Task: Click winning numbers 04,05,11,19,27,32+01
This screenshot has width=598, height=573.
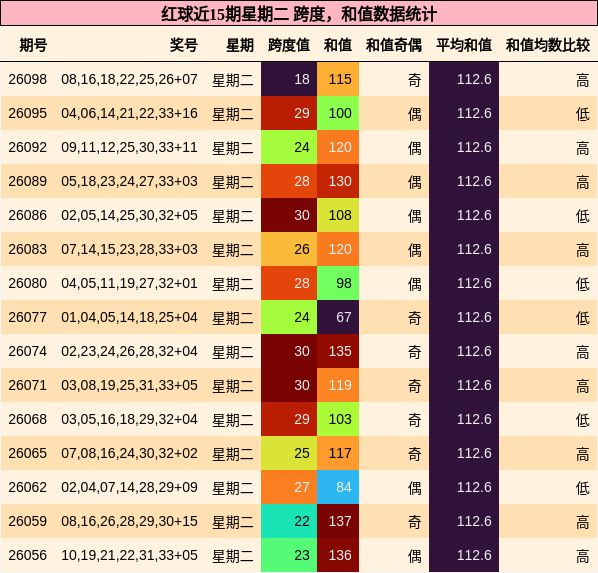Action: (129, 283)
